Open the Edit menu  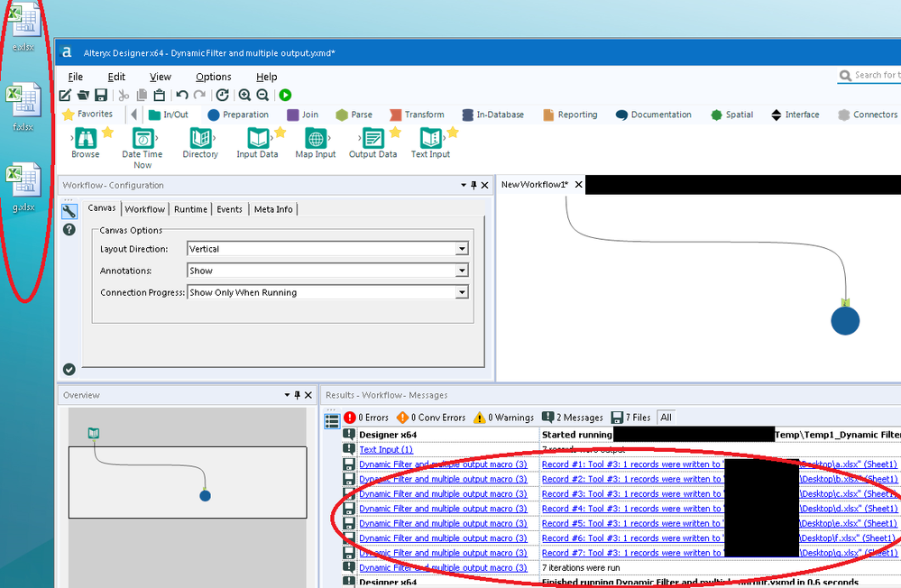(x=116, y=77)
